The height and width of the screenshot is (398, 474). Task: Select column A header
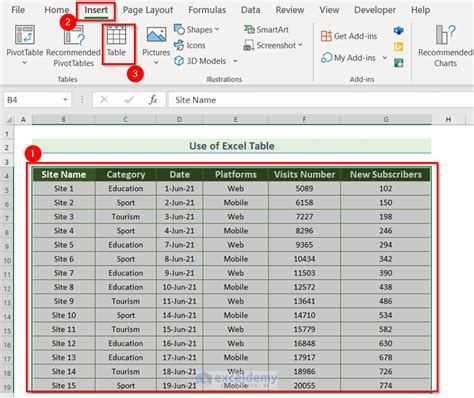coord(23,119)
